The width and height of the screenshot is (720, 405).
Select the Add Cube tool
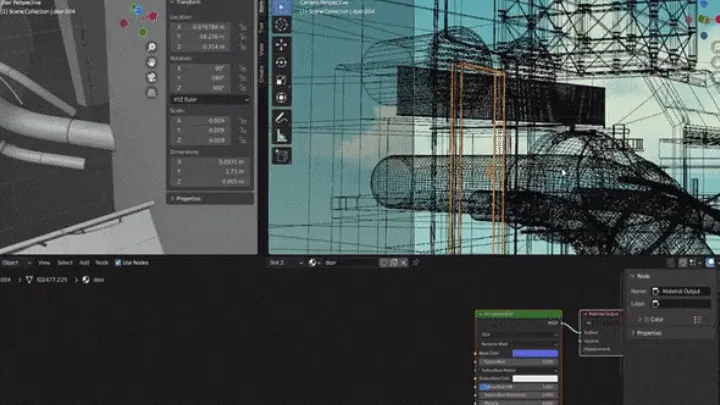pyautogui.click(x=281, y=156)
